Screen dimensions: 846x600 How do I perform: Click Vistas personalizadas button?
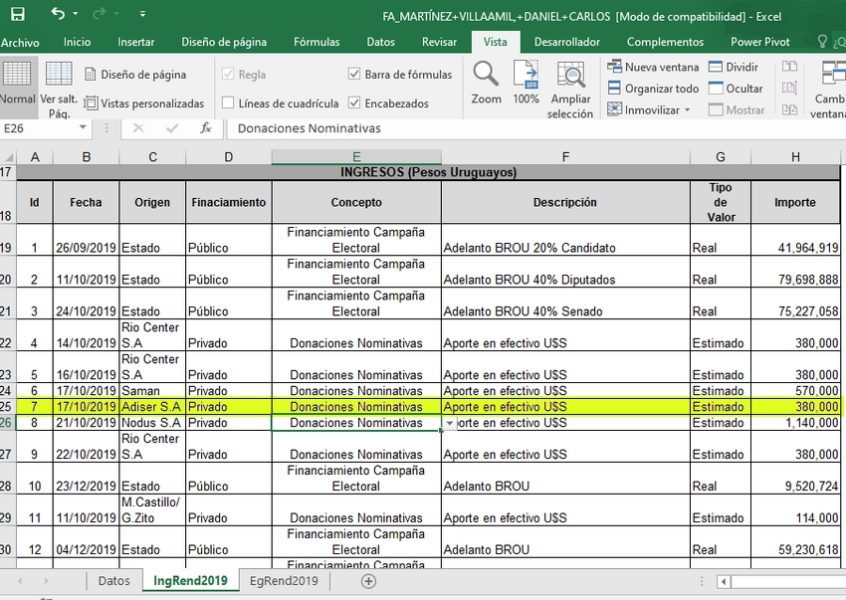[145, 103]
